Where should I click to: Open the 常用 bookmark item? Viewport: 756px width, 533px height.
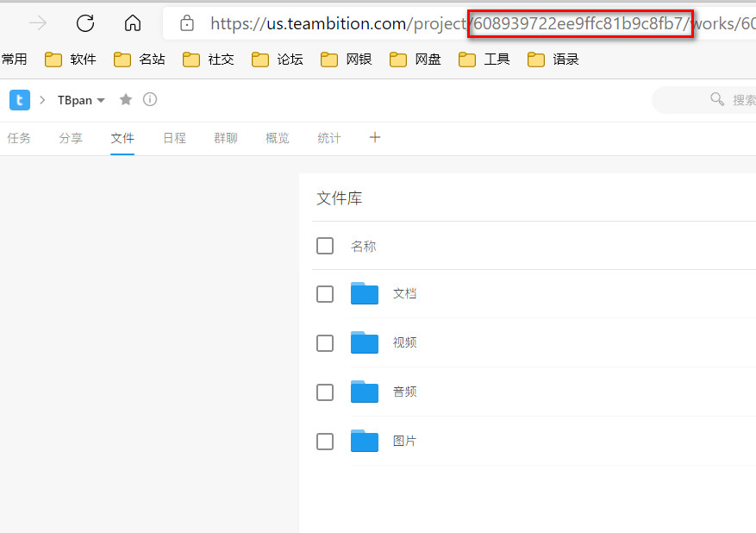[14, 60]
